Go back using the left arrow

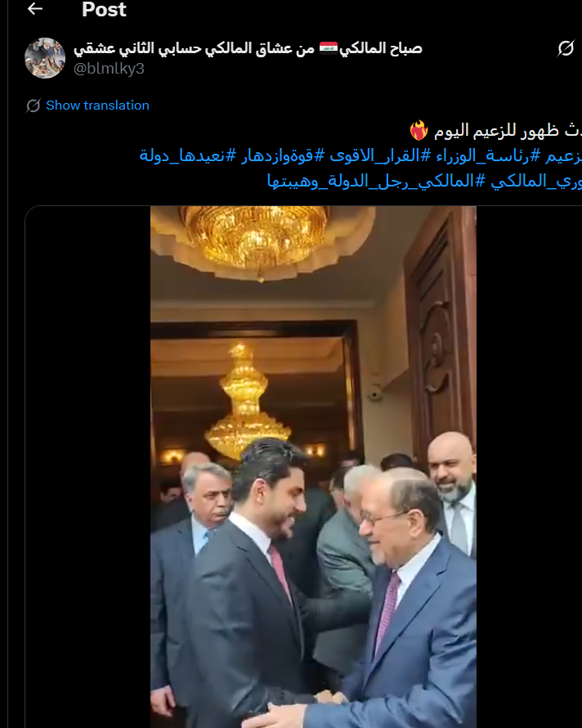click(x=35, y=9)
